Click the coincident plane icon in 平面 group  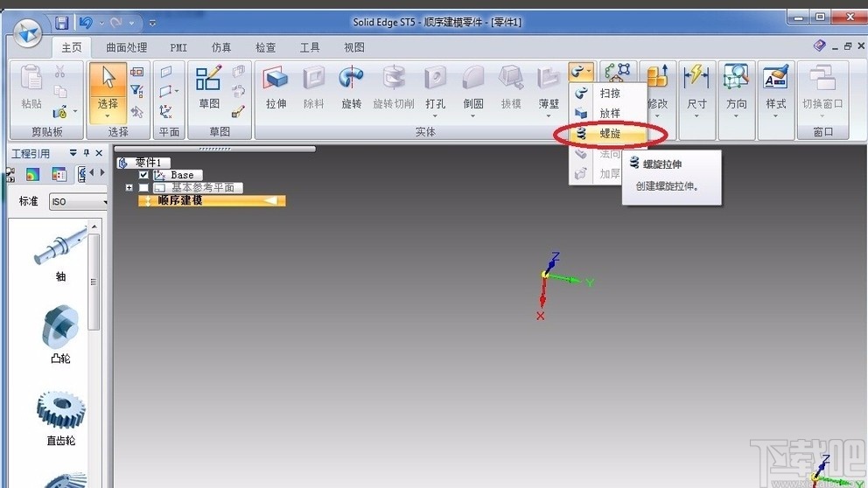(165, 72)
